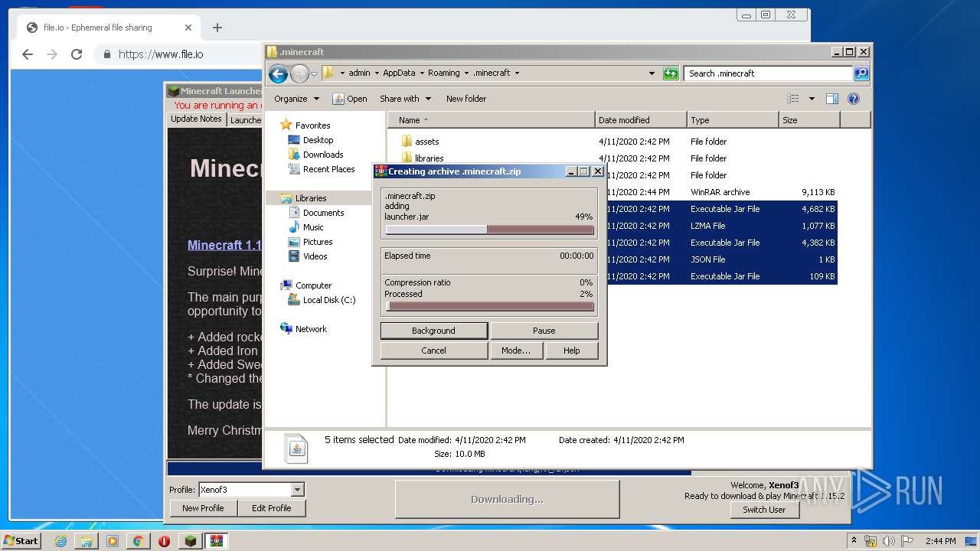Click the green refresh icon in address bar

pos(671,73)
